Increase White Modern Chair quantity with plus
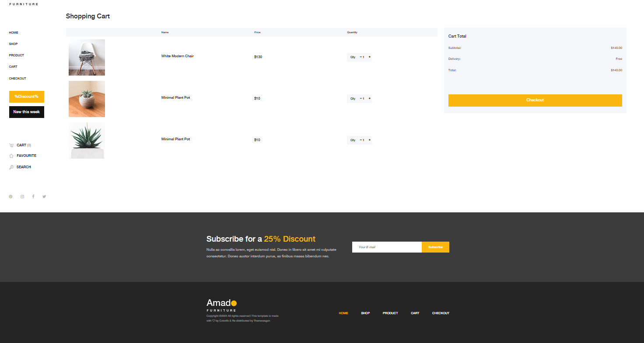Viewport: 644px width, 343px height. tap(370, 57)
